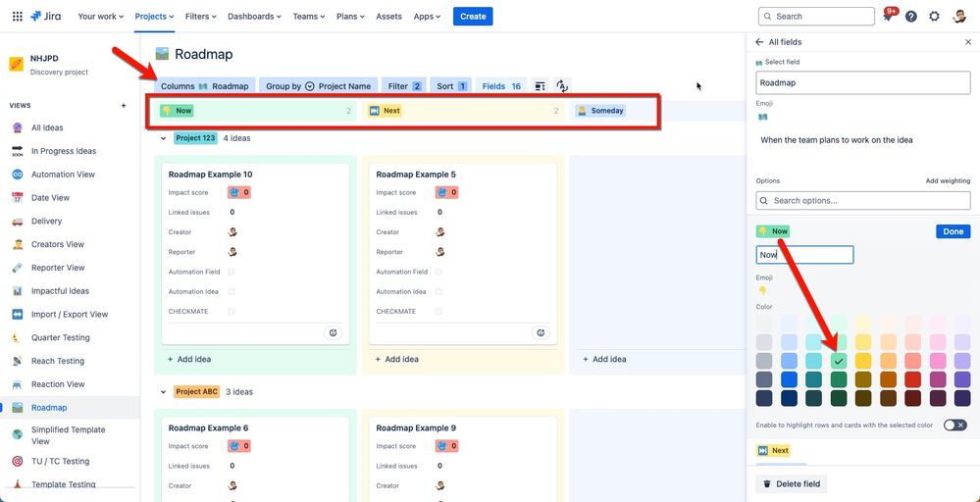Collapse the Project 123 group
This screenshot has height=502, width=980.
coord(164,138)
